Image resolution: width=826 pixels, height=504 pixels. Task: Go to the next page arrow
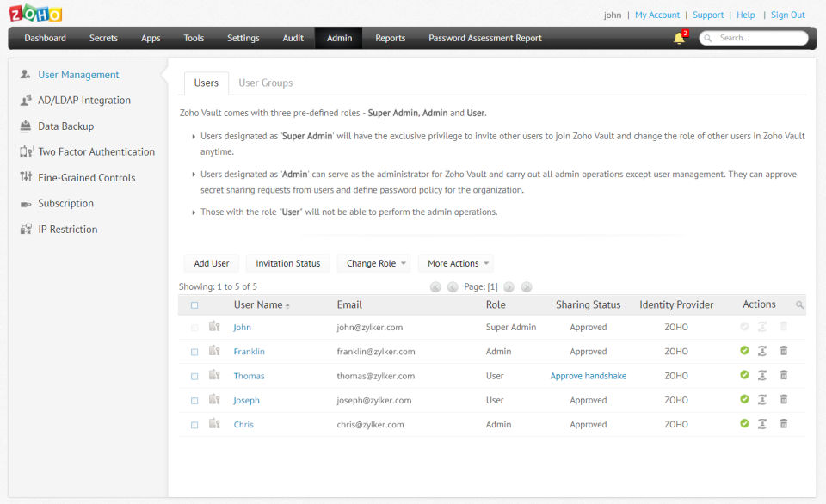509,287
